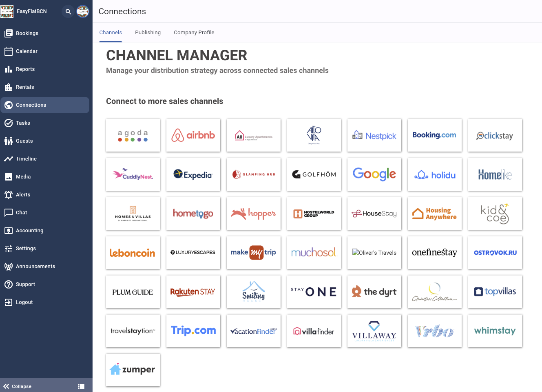Choose the Stay One channel
Image resolution: width=542 pixels, height=392 pixels.
[314, 292]
